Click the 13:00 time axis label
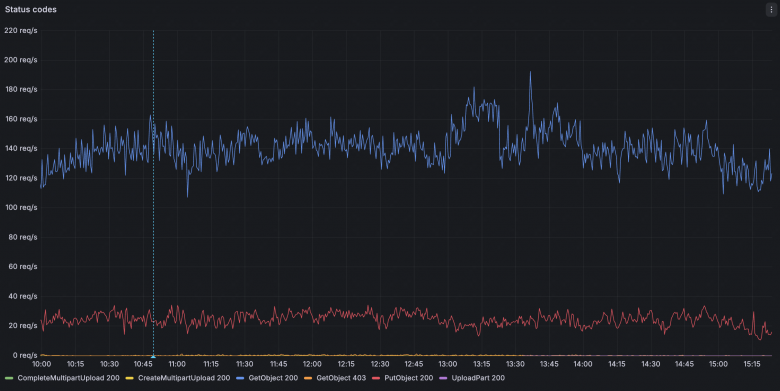This screenshot has width=780, height=391. pos(448,364)
